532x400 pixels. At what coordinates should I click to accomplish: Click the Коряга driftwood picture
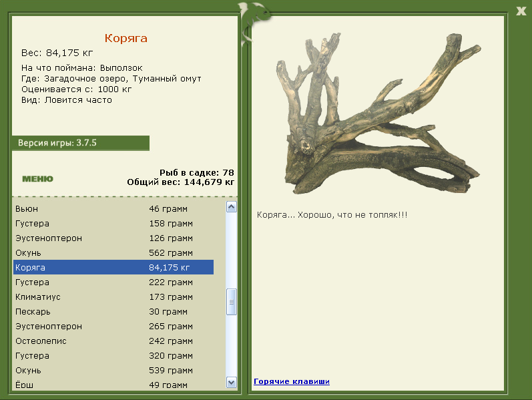tap(378, 114)
